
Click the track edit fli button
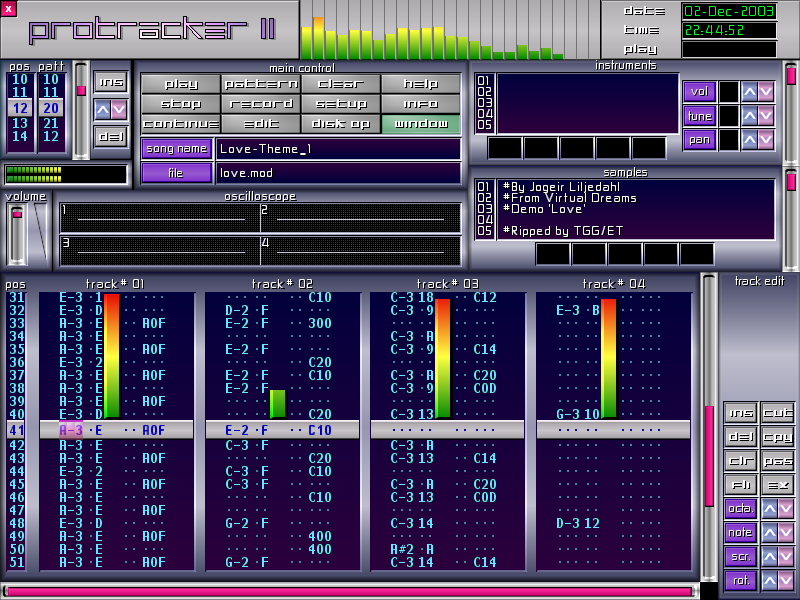pyautogui.click(x=741, y=485)
